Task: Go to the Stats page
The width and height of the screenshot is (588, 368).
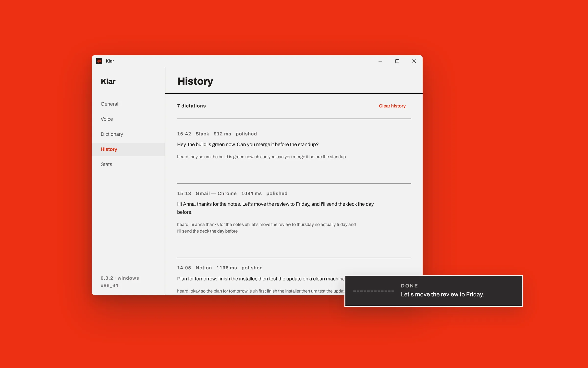Action: pos(106,164)
